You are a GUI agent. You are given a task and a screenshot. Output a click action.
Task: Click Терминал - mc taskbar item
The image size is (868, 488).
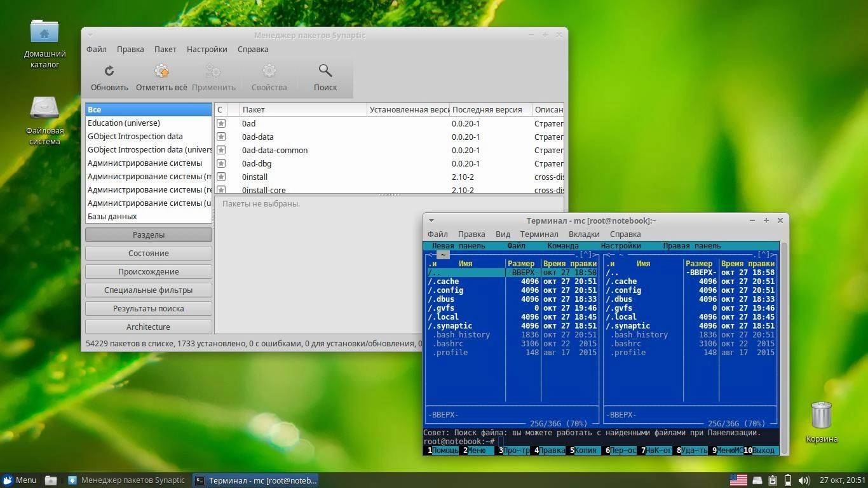click(255, 480)
